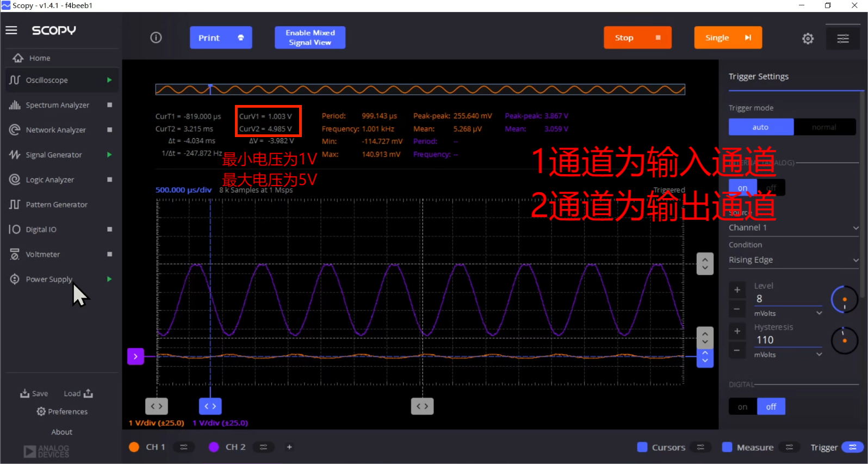Click the Oscilloscope waveform icon
868x464 pixels.
tap(15, 80)
